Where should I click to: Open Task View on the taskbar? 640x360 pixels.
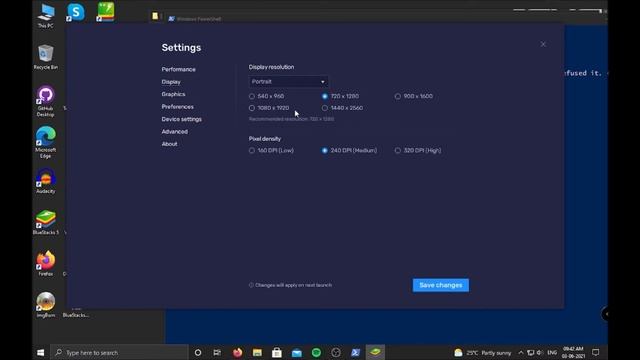[x=217, y=352]
